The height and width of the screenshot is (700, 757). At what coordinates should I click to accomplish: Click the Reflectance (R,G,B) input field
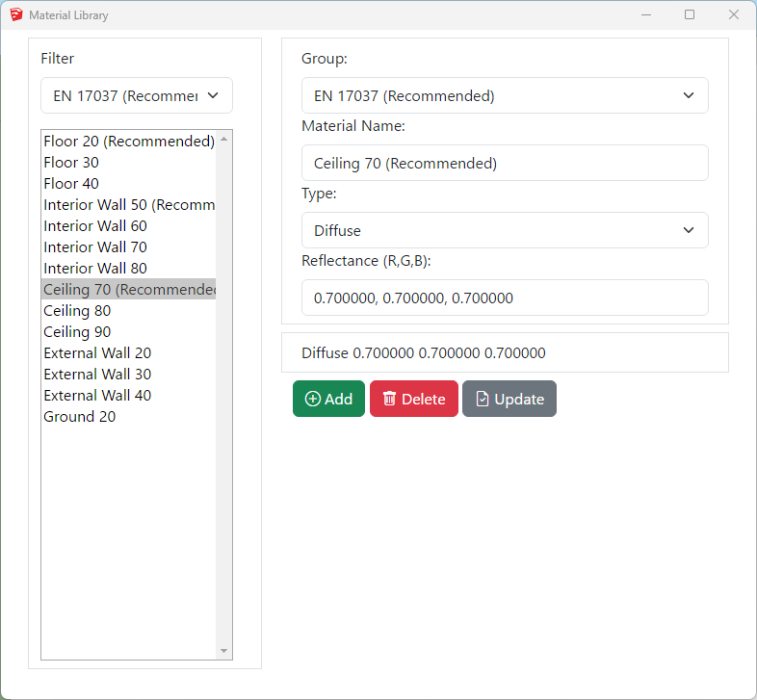505,298
